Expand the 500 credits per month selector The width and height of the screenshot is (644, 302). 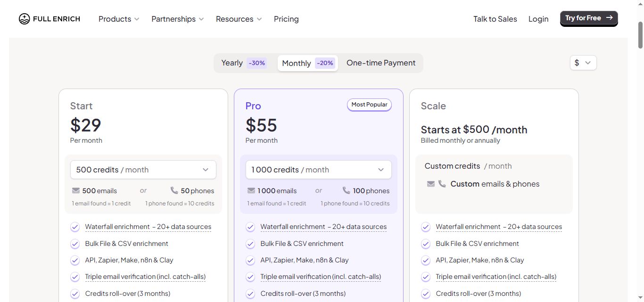click(143, 169)
